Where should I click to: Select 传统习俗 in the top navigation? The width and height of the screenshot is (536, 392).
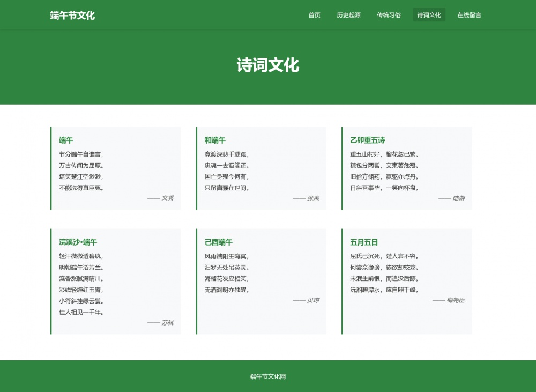pos(389,15)
